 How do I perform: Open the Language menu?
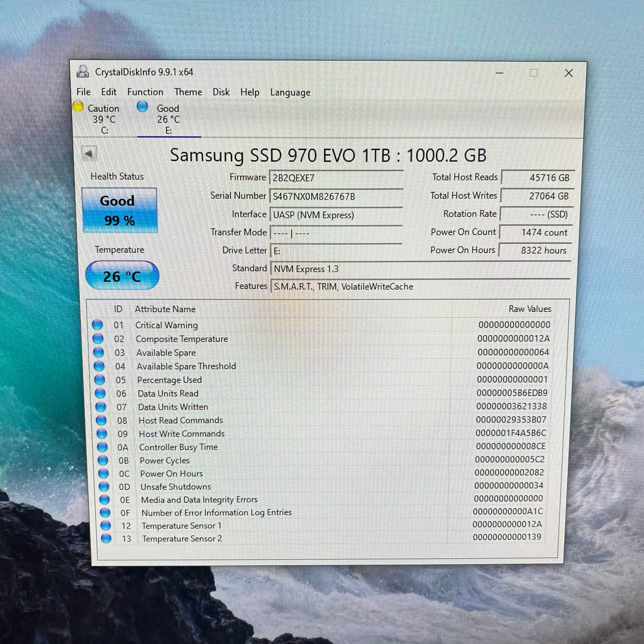pyautogui.click(x=290, y=93)
